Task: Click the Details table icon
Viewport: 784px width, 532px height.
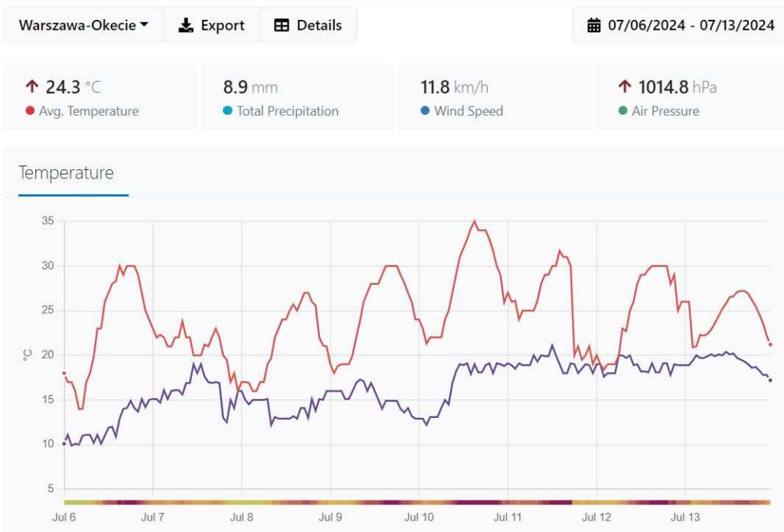Action: click(x=282, y=25)
